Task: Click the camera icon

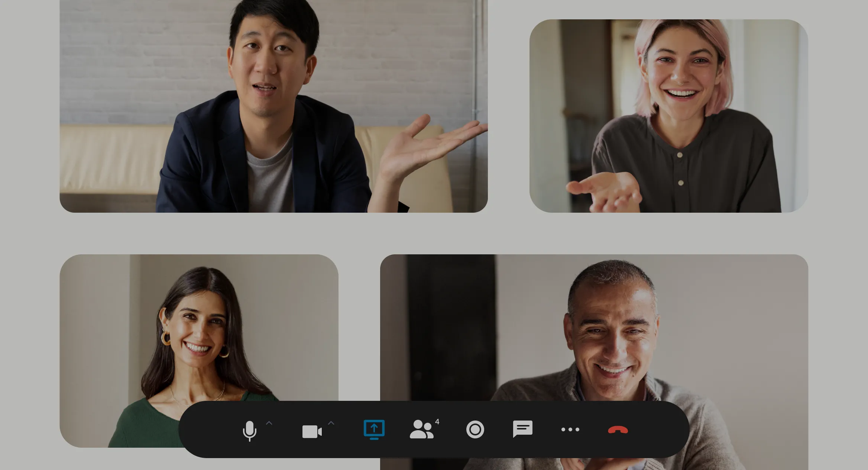Action: coord(312,431)
